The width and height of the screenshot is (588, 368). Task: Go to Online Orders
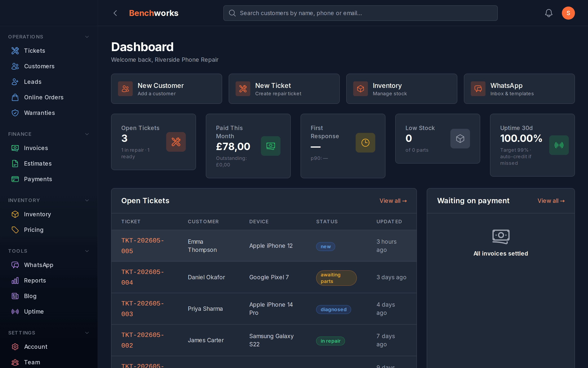49,97
